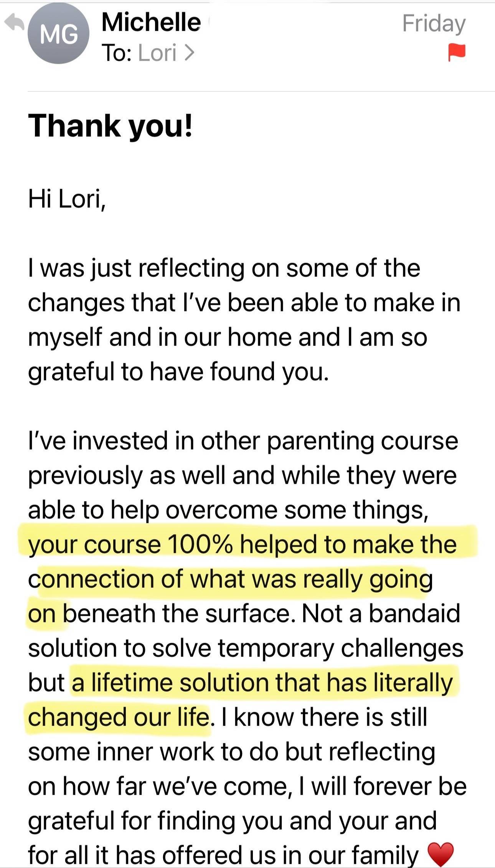Tap "grateful to have found you." line
Viewport: 495px width, 868px height.
point(178,372)
